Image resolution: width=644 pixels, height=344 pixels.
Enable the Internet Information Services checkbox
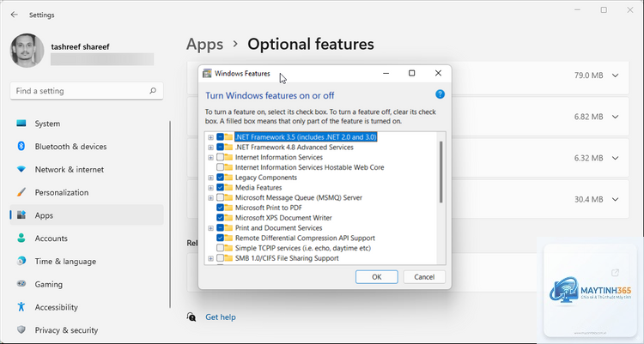220,157
